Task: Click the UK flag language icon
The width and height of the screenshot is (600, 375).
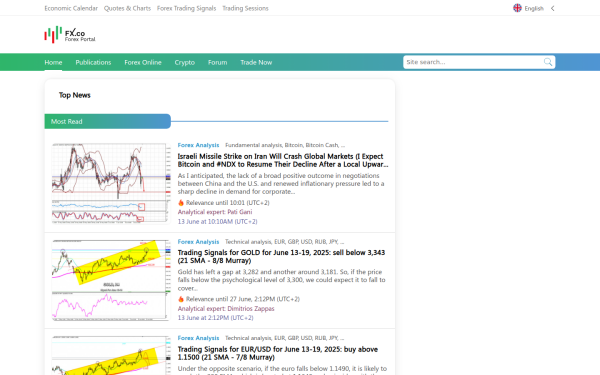Action: [517, 8]
